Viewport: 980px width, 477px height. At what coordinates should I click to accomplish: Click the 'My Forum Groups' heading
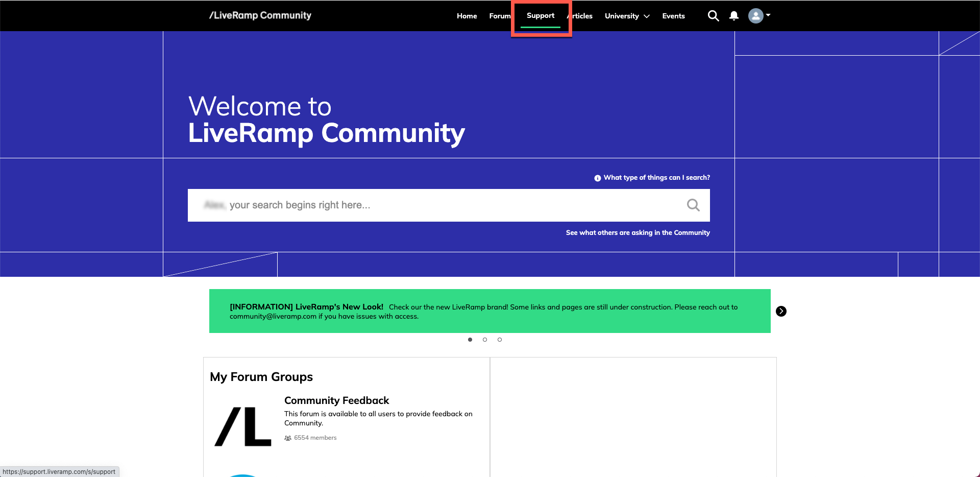pos(261,377)
